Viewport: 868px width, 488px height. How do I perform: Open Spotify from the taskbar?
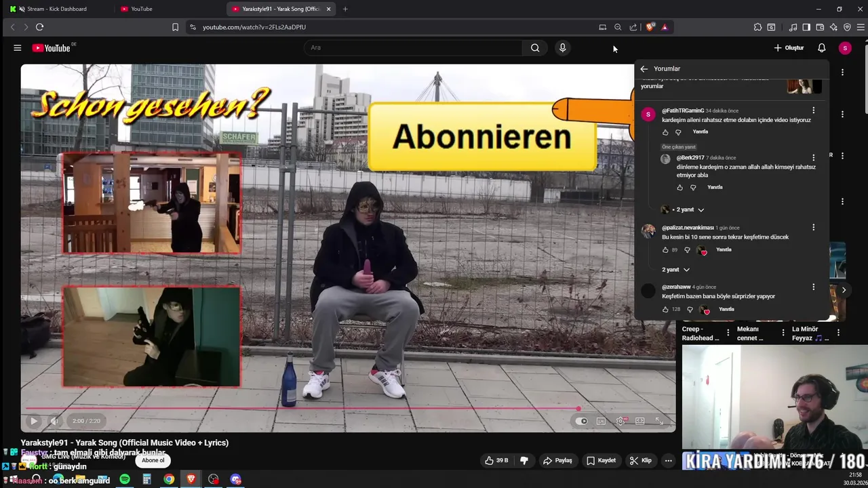click(x=125, y=479)
